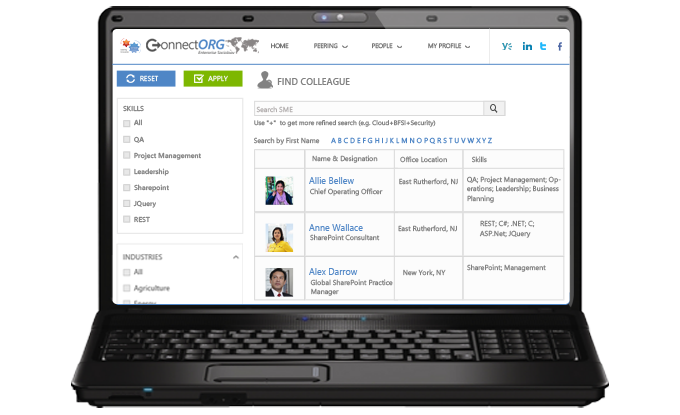
Task: Open the Peering dropdown menu
Action: (330, 46)
